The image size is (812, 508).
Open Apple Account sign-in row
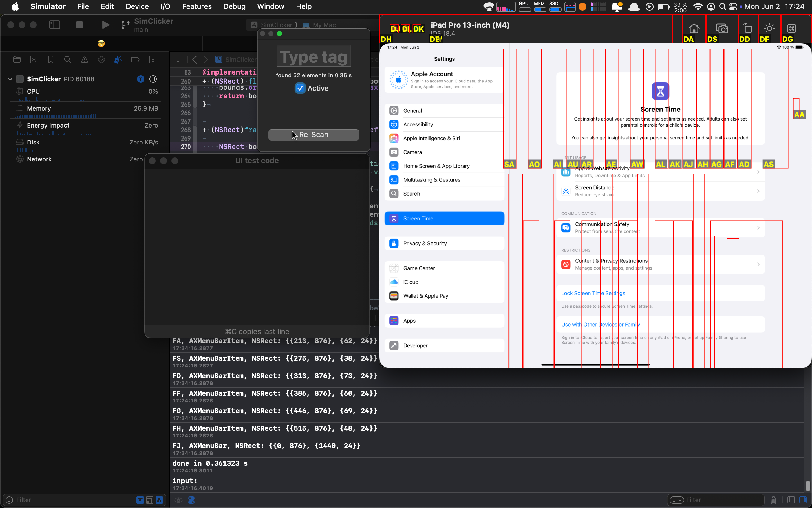444,80
